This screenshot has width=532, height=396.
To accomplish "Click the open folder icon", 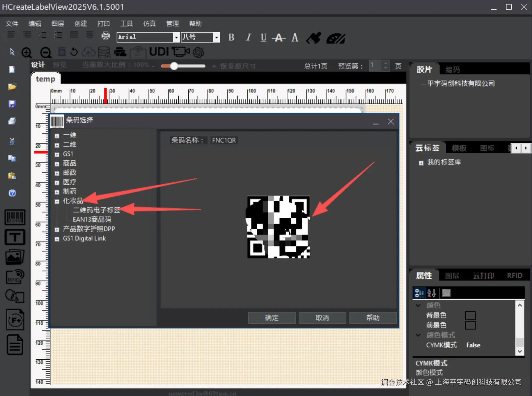I will (x=12, y=86).
